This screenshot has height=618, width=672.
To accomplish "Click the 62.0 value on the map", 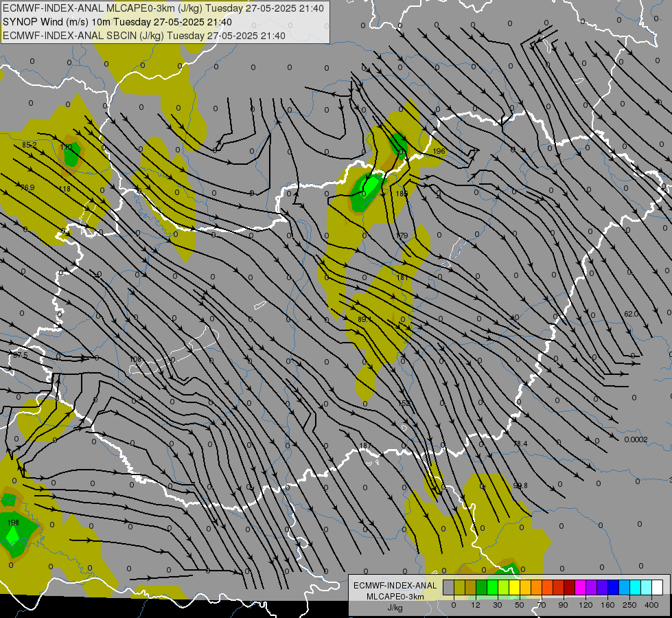I will (631, 314).
